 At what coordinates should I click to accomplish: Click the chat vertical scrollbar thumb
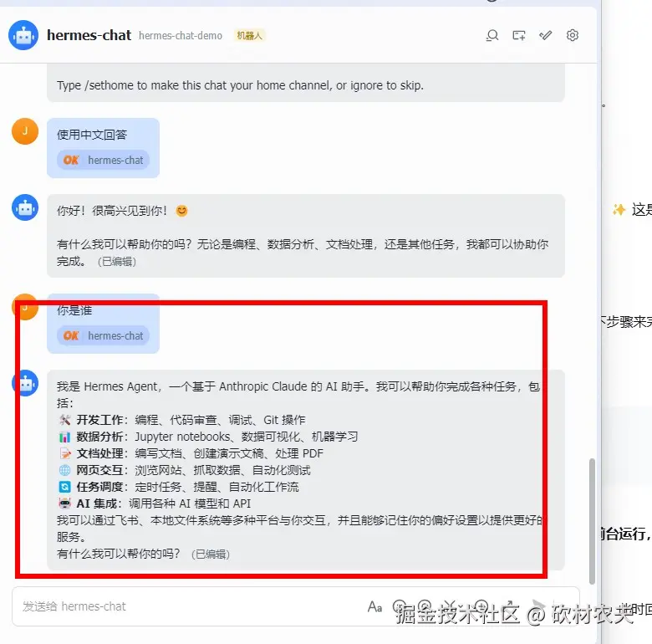(592, 522)
